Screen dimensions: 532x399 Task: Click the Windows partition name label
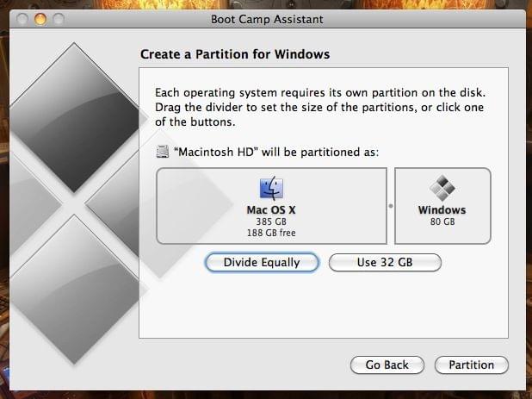pyautogui.click(x=442, y=210)
